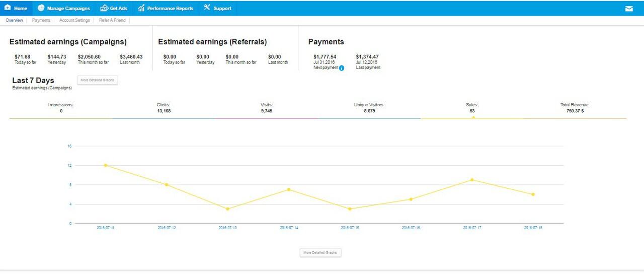Click the bottom More Detailed Graphs button
Viewport: 644px width, 274px height.
(320, 252)
